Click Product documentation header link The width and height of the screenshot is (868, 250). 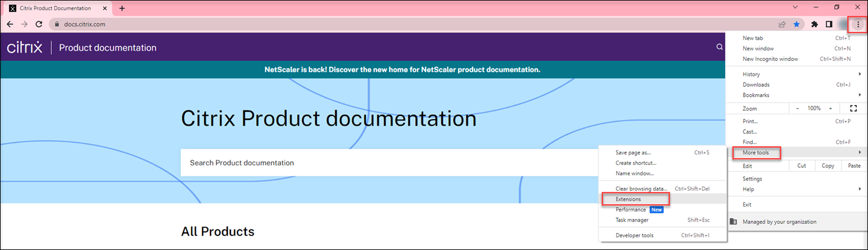(x=108, y=48)
